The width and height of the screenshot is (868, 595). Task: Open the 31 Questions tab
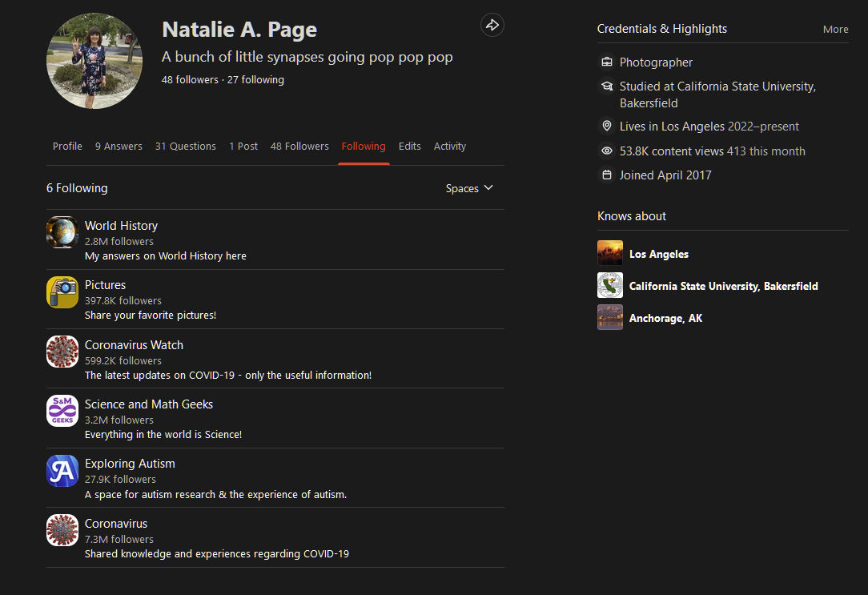pyautogui.click(x=186, y=147)
